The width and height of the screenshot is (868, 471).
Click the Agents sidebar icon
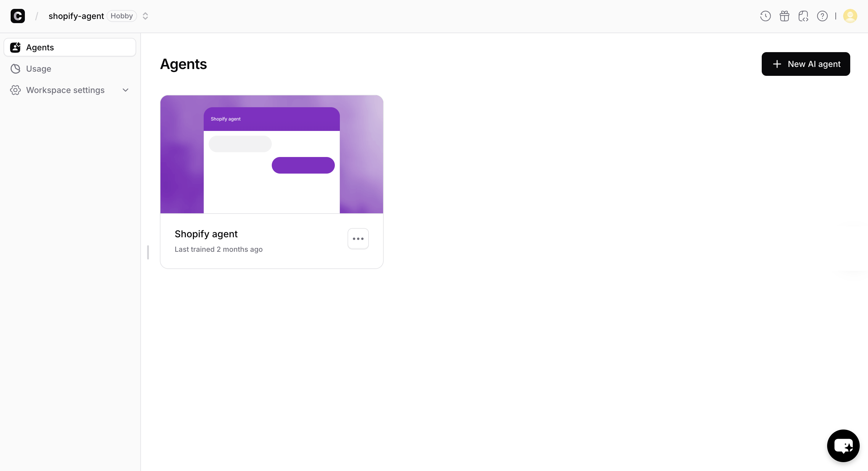tap(15, 47)
